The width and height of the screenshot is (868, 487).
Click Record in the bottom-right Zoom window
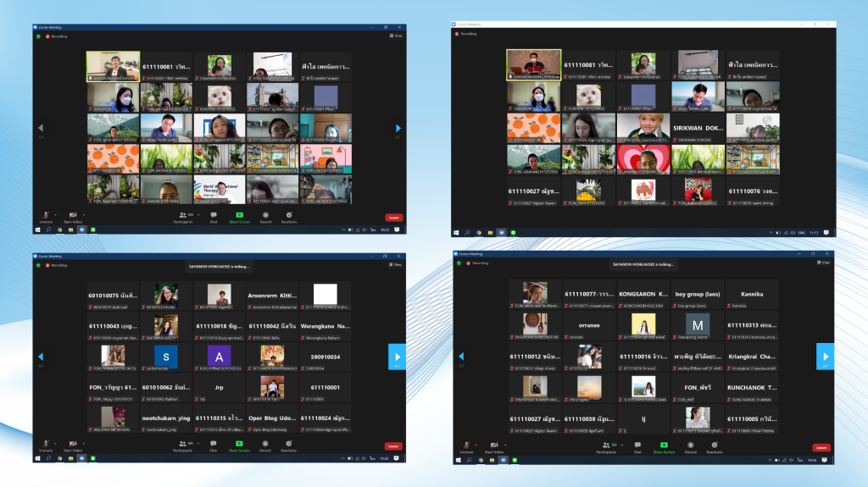691,448
